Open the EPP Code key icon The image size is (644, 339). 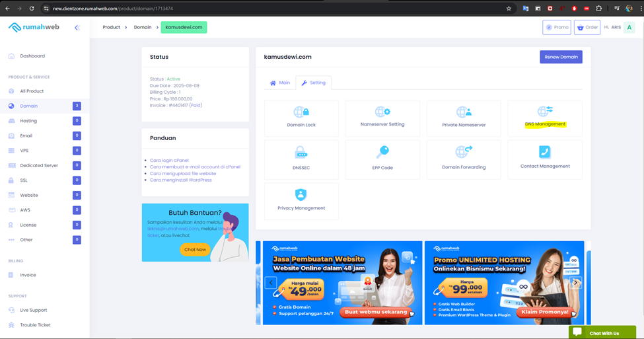tap(382, 153)
